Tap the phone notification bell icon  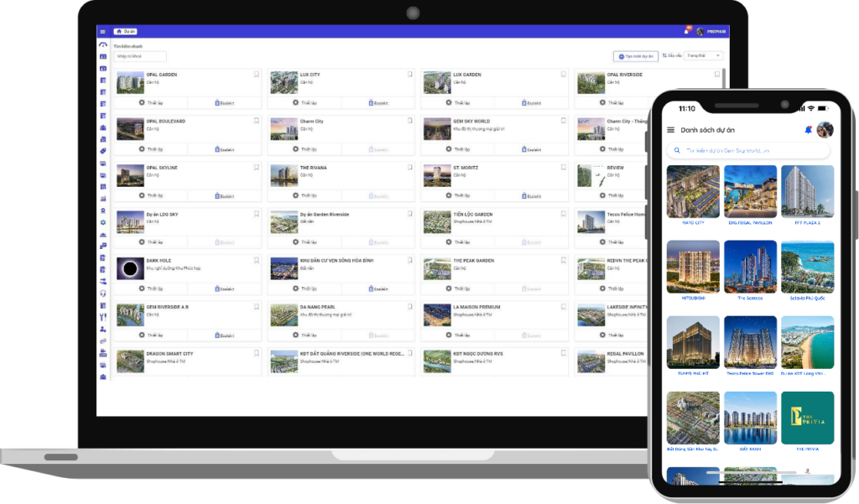coord(808,130)
